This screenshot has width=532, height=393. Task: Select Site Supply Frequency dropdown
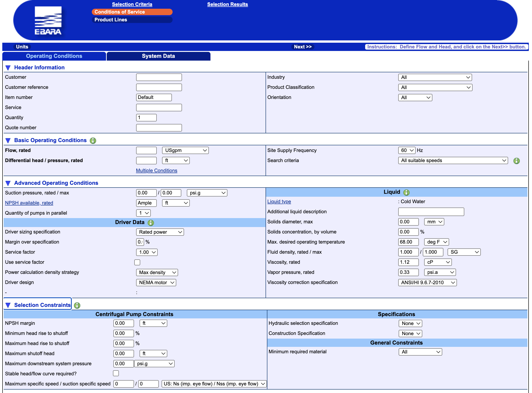(x=407, y=150)
